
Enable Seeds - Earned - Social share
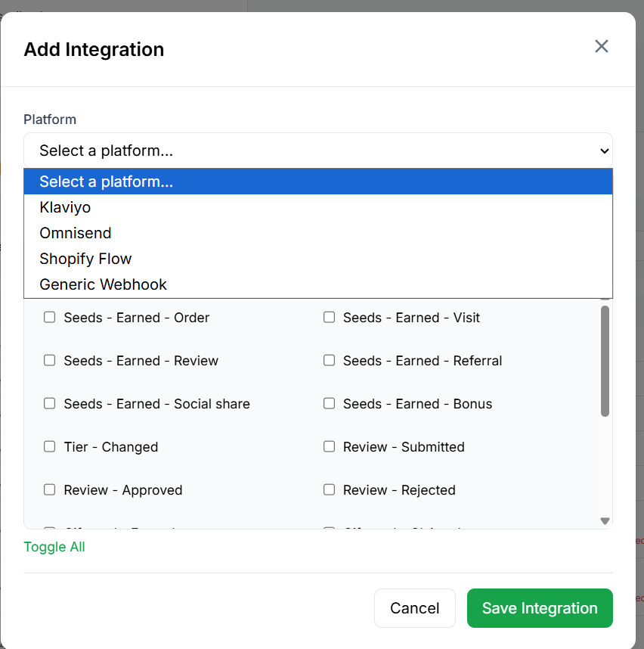click(x=50, y=404)
